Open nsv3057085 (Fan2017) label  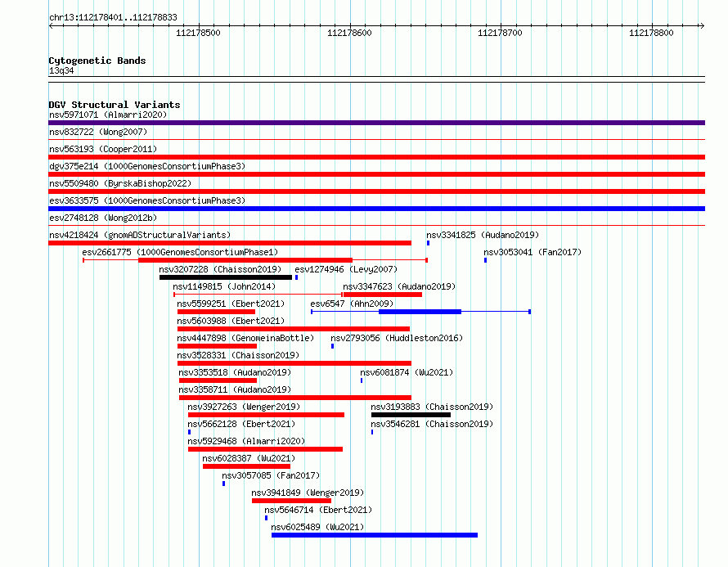[x=271, y=475]
